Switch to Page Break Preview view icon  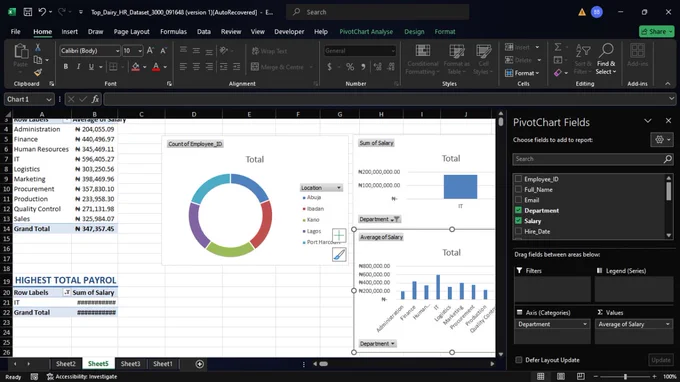click(x=581, y=376)
